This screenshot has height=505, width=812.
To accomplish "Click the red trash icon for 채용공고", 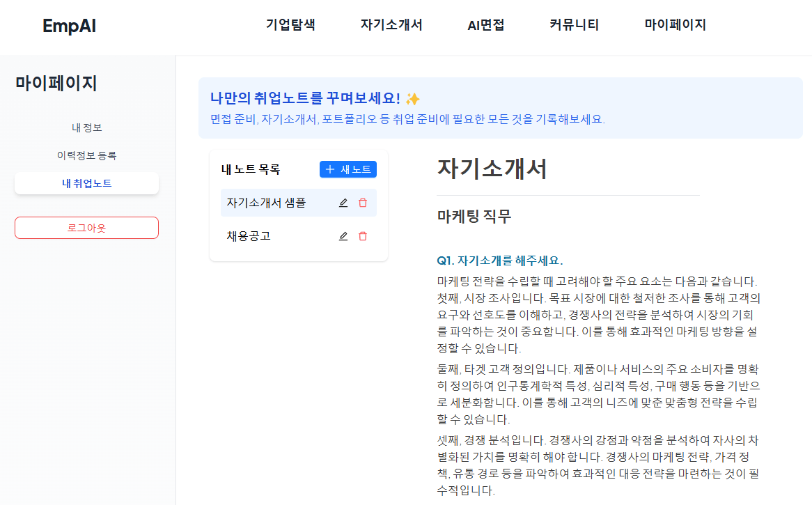I will pyautogui.click(x=362, y=235).
